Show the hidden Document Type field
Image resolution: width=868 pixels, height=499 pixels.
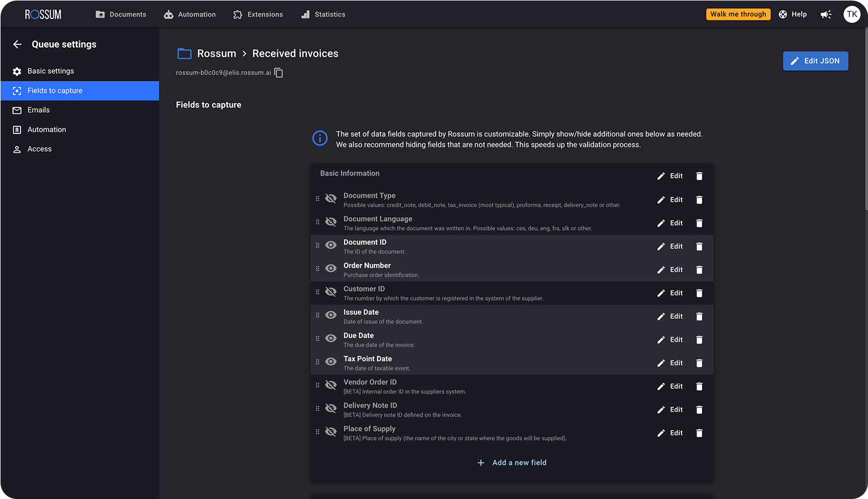331,199
